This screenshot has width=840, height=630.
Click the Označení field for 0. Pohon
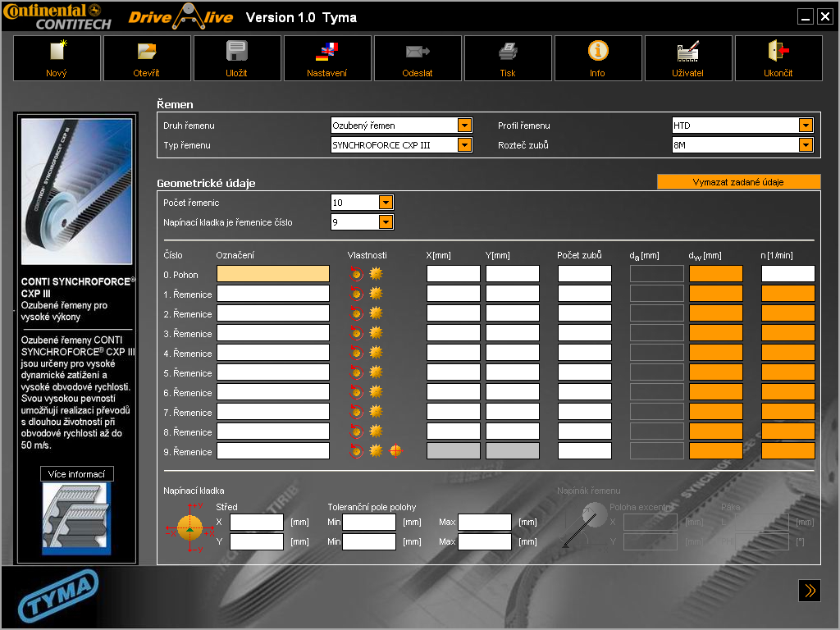pyautogui.click(x=272, y=274)
